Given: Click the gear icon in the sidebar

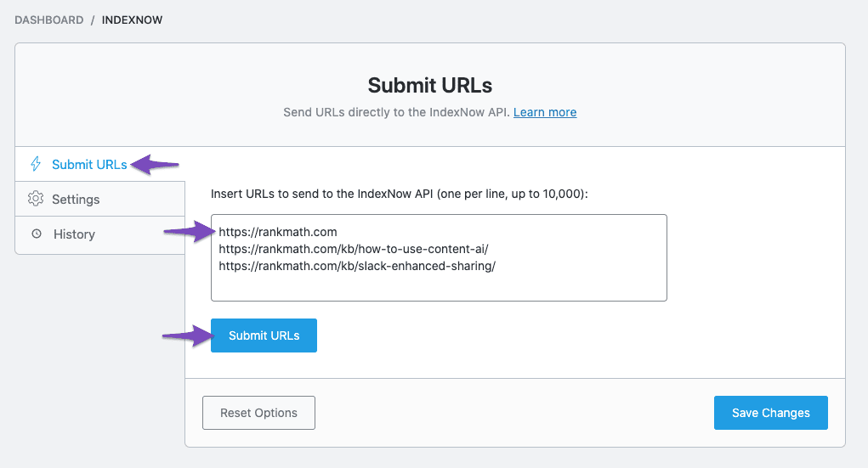Looking at the screenshot, I should point(36,199).
